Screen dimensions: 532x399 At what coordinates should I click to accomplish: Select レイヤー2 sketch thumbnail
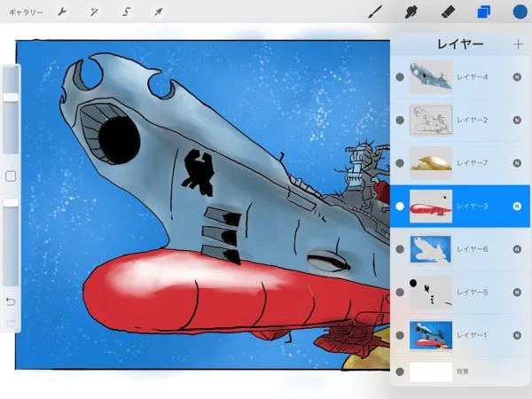431,120
